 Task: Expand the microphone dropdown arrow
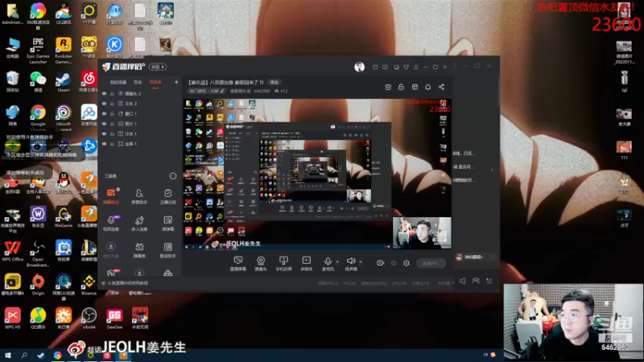pos(337,262)
